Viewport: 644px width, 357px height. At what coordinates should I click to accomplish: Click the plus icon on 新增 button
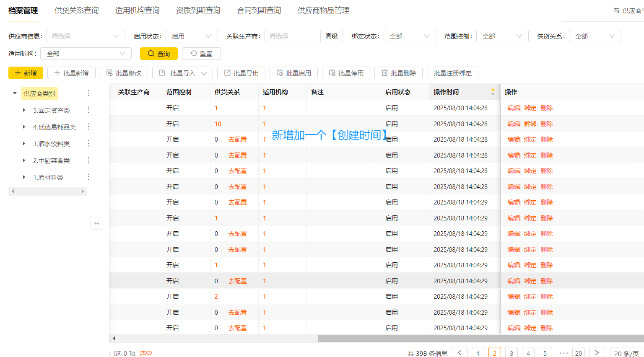pyautogui.click(x=17, y=73)
